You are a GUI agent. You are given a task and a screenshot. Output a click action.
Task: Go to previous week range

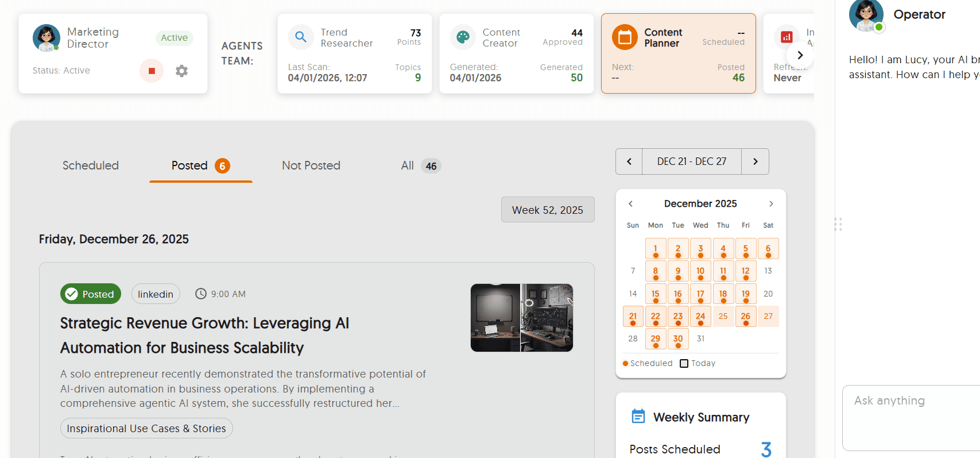coord(629,161)
